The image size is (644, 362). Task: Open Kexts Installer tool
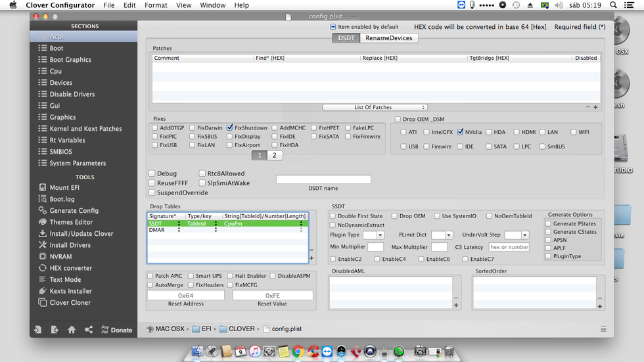pos(70,291)
